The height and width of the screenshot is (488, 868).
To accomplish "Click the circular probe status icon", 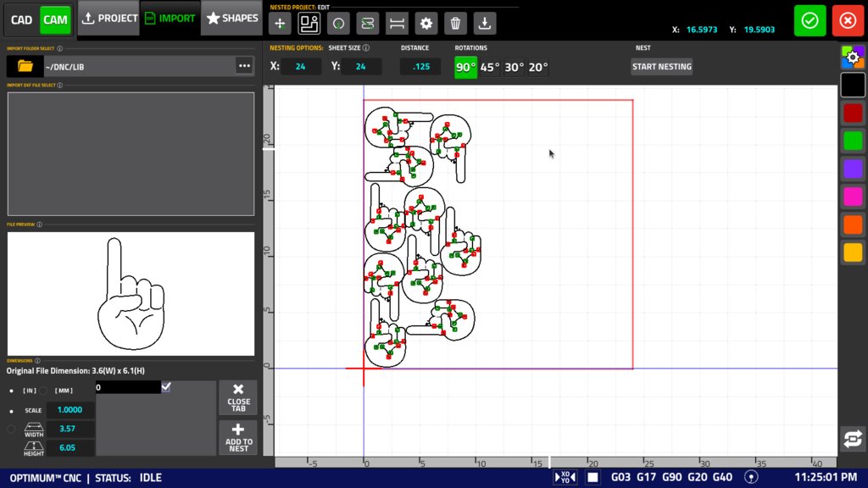I will coord(751,477).
